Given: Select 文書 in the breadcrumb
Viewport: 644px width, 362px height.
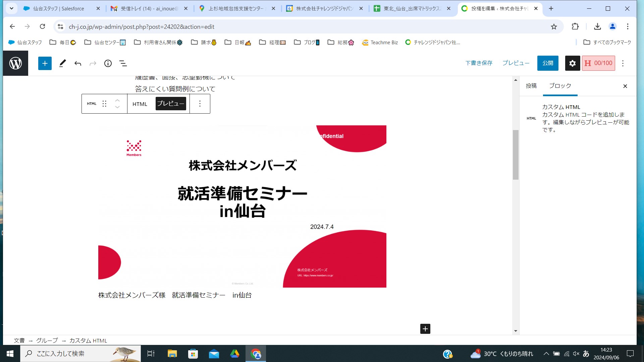Looking at the screenshot, I should pos(19,341).
